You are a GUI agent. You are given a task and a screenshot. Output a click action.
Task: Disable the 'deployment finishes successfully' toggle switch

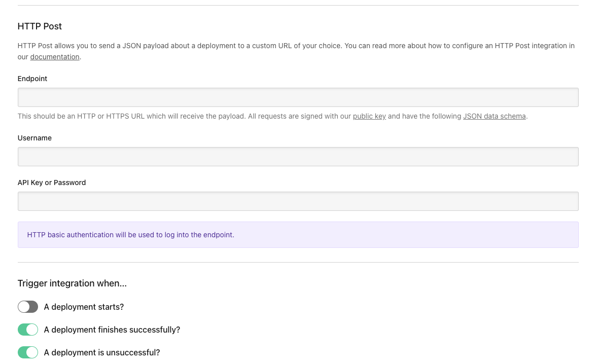click(x=28, y=330)
